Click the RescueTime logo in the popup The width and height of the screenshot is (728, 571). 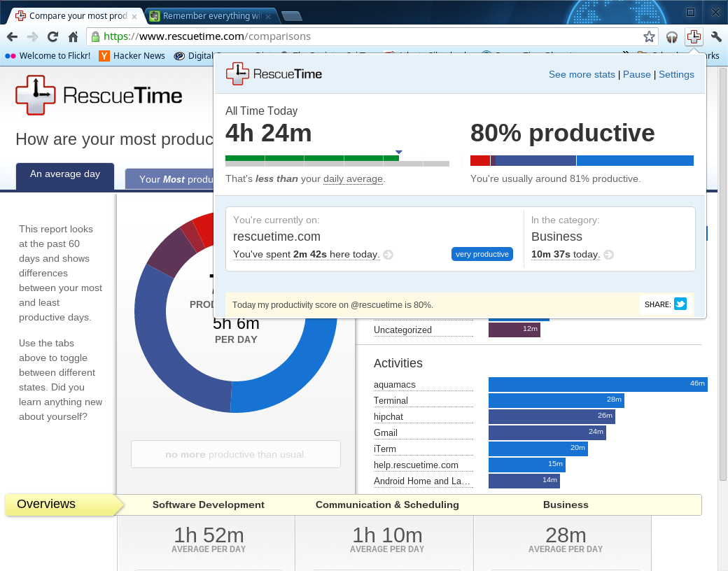(x=274, y=73)
